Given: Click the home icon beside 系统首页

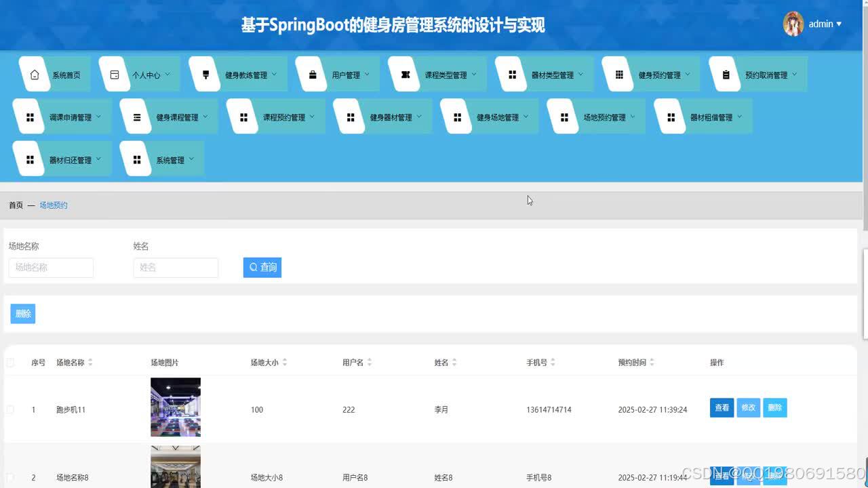Looking at the screenshot, I should (x=35, y=74).
